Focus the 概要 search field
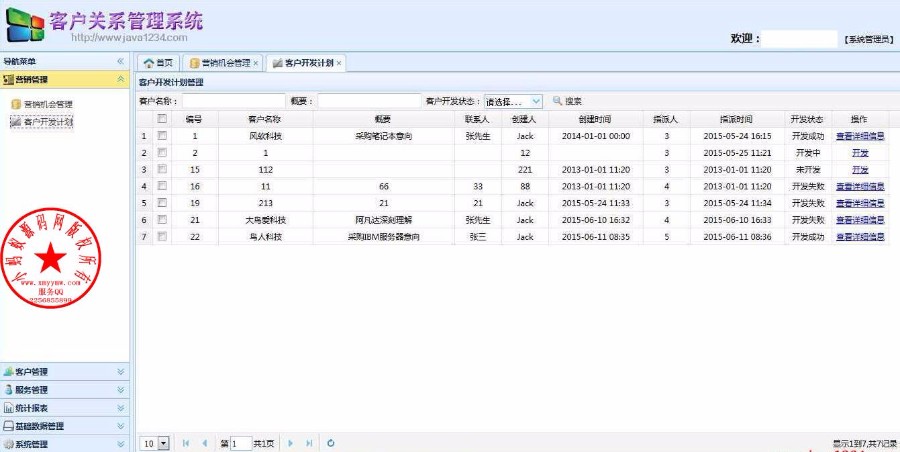Viewport: 900px width, 452px height. point(369,101)
